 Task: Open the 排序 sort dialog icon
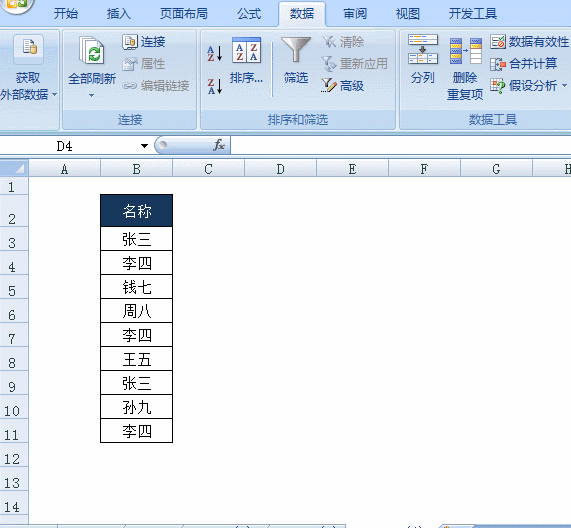247,50
